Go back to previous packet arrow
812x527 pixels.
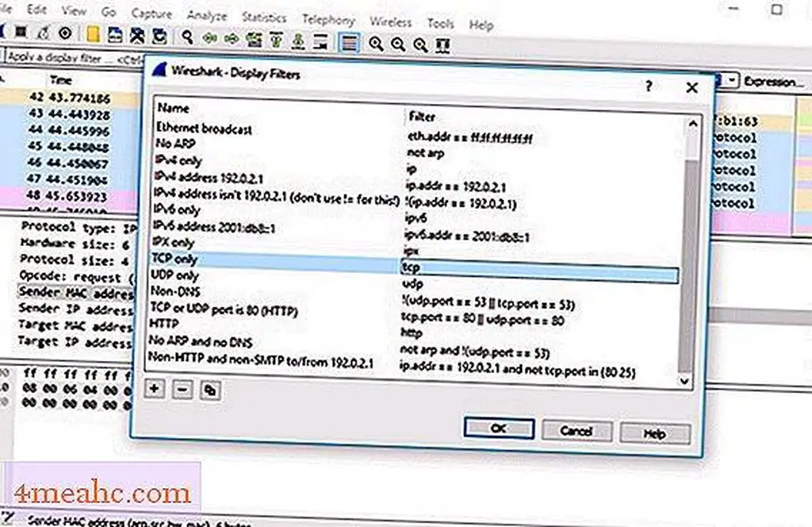tap(209, 38)
